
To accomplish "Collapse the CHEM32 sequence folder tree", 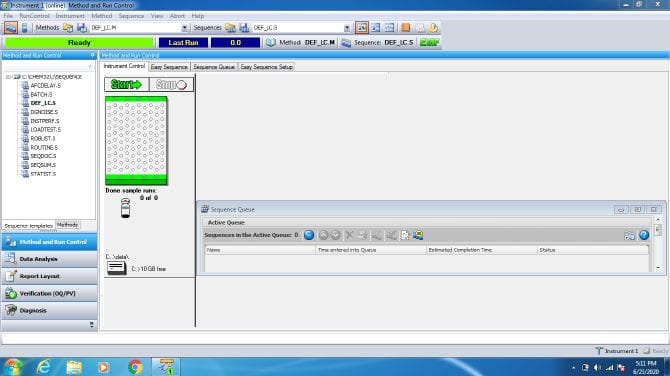I will point(8,77).
